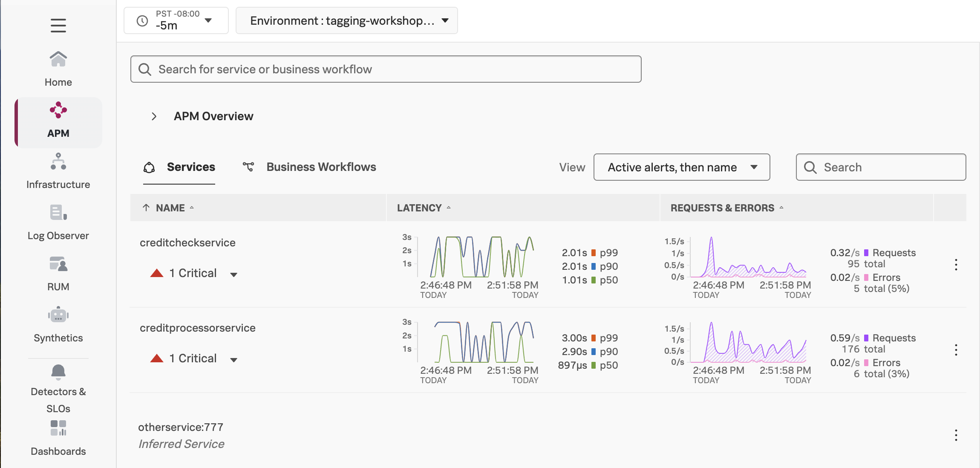Open the Environment filter dropdown
The image size is (980, 468).
[346, 20]
